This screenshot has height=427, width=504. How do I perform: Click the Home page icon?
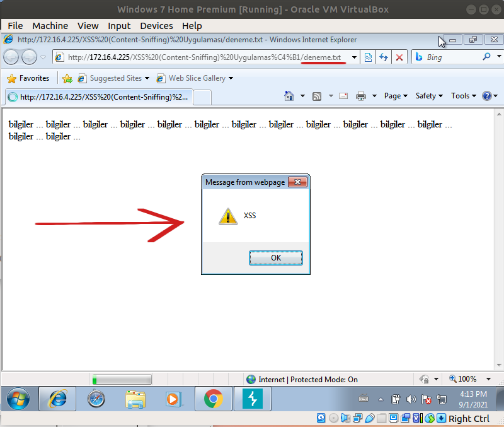289,96
